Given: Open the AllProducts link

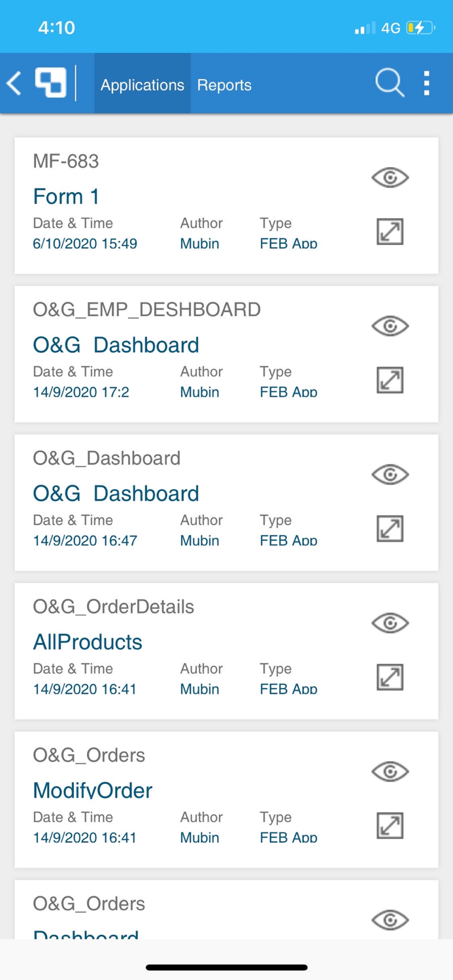Looking at the screenshot, I should point(87,642).
